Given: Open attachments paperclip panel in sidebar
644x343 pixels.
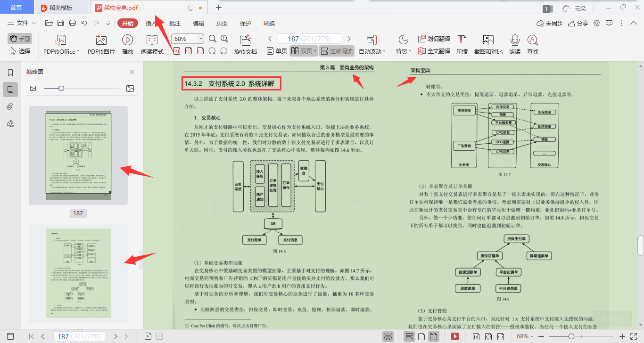Looking at the screenshot, I should coord(10,106).
